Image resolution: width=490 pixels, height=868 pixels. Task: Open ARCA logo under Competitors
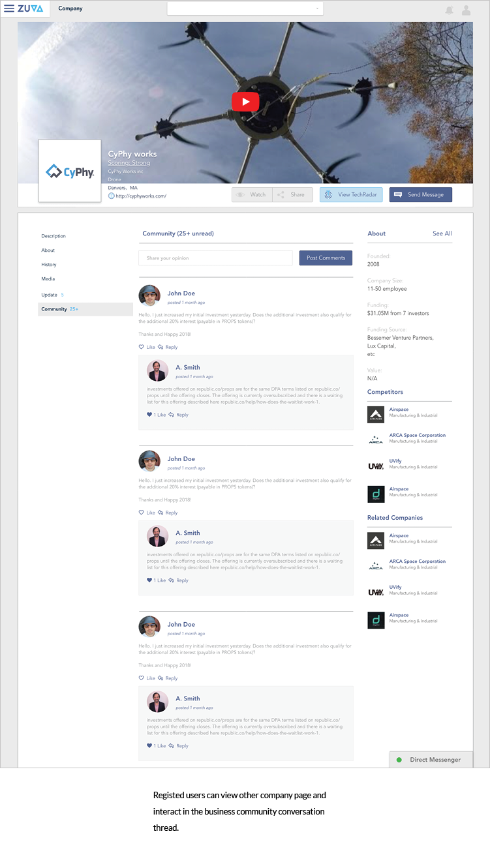376,440
